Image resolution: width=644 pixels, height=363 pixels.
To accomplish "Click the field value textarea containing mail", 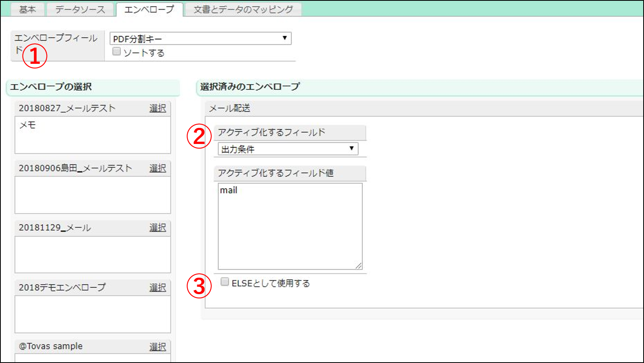I will [290, 226].
